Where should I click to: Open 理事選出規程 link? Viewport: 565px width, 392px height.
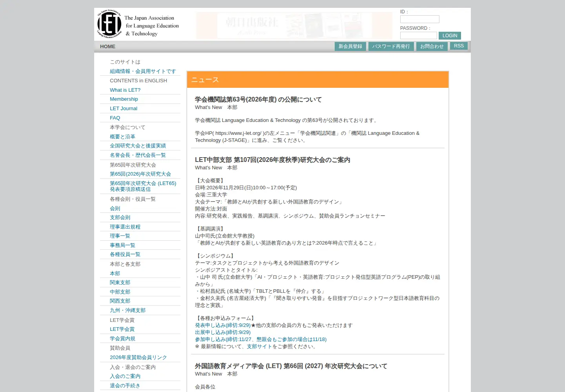coord(125,227)
